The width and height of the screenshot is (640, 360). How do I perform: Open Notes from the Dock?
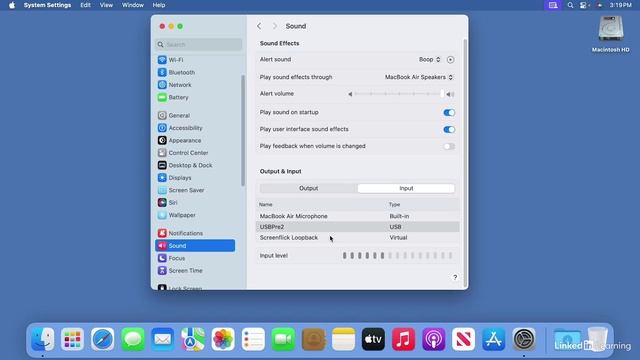point(343,339)
